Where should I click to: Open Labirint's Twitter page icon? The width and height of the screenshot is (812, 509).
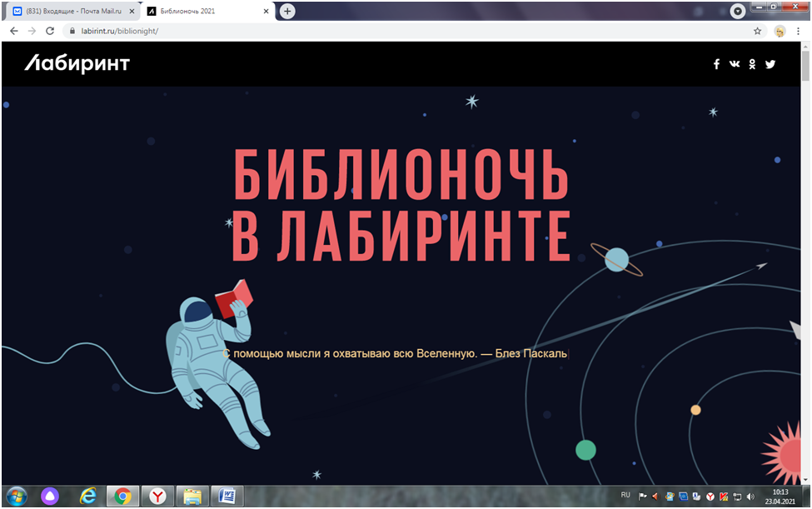(x=770, y=64)
